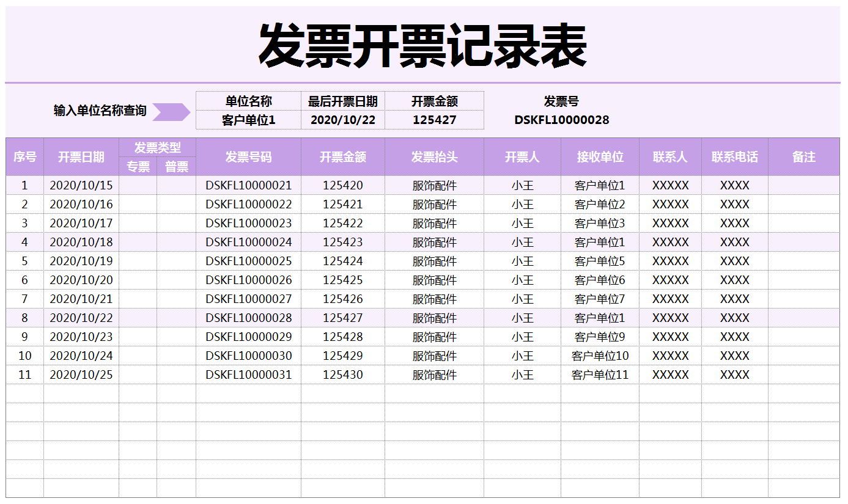Click the 开票金额 query header above 125427
848x504 pixels.
coord(435,101)
